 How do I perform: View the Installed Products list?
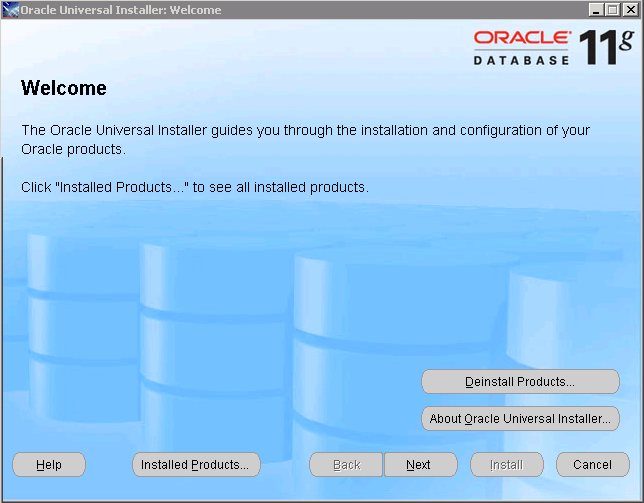click(x=196, y=464)
